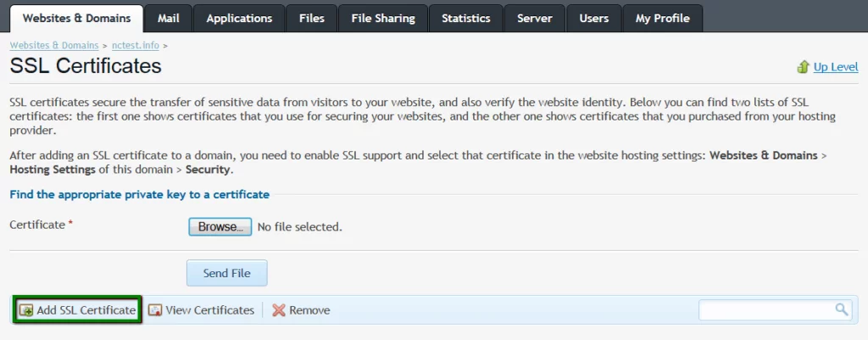Focus the certificate list search field
The image size is (868, 340).
click(765, 310)
